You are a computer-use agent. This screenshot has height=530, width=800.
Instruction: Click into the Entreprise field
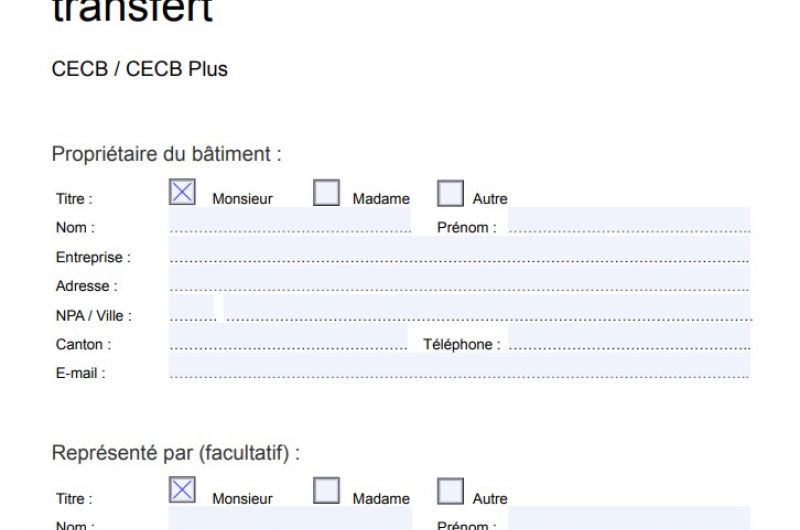[459, 251]
